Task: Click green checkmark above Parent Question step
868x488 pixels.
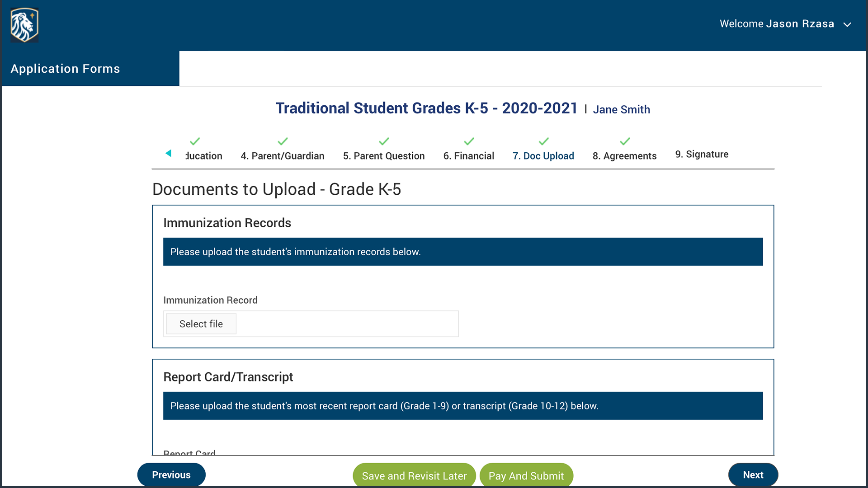Action: 384,141
